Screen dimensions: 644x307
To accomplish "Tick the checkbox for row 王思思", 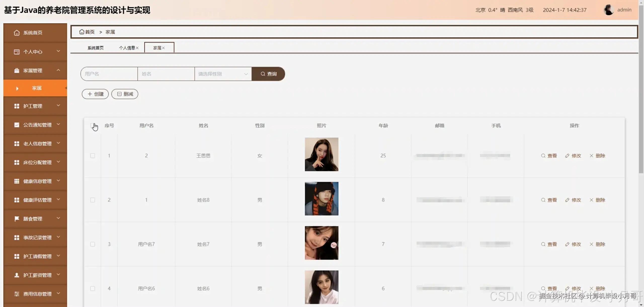I will [x=93, y=156].
